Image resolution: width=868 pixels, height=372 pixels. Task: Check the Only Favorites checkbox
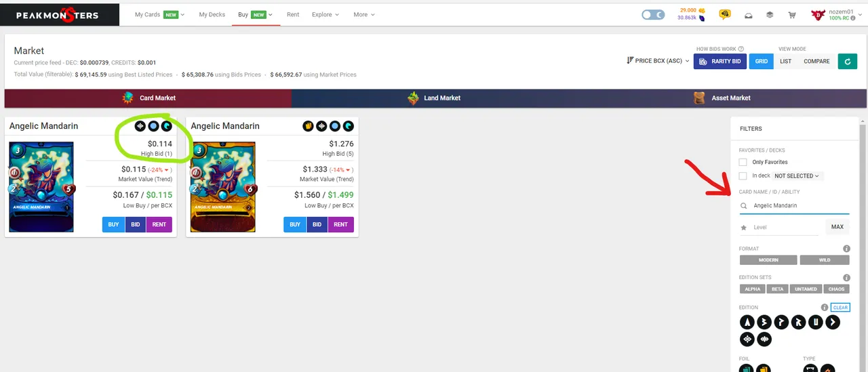(743, 162)
